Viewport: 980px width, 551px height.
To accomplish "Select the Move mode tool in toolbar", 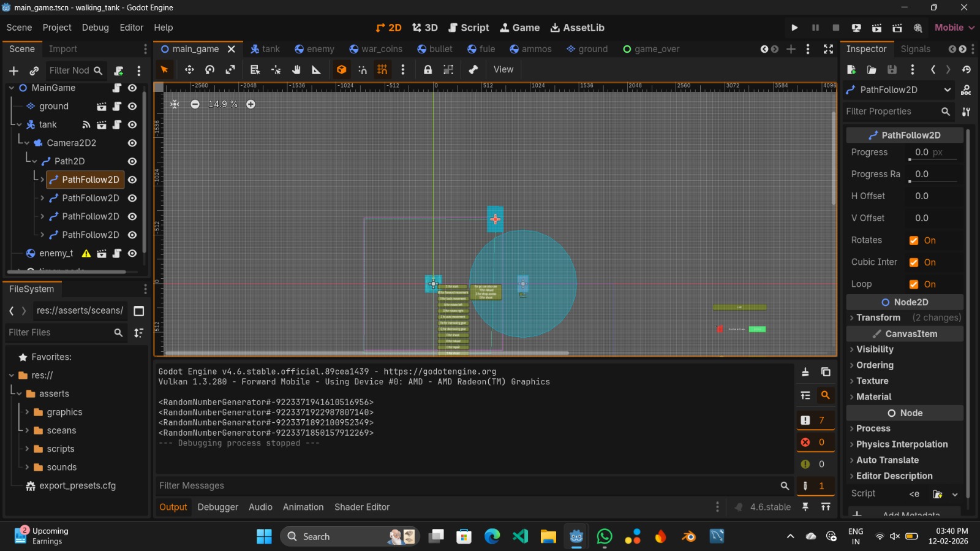I will pos(189,70).
